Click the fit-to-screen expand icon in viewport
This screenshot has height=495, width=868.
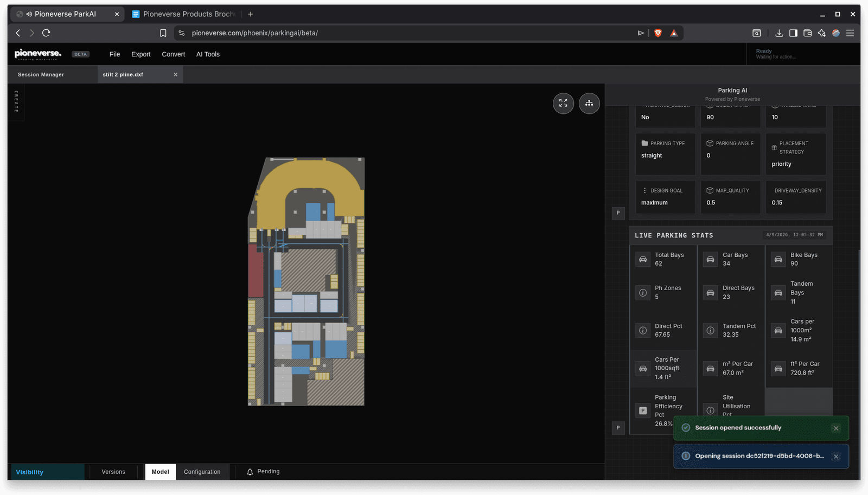[563, 103]
